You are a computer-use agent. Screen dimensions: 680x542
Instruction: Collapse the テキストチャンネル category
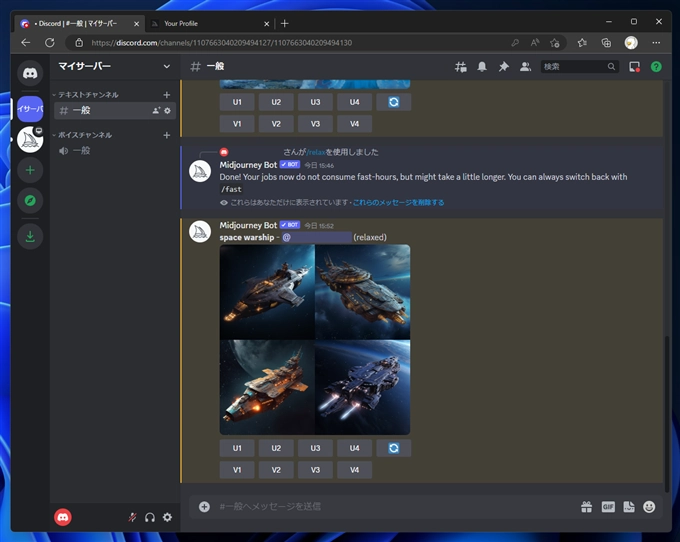[86, 95]
